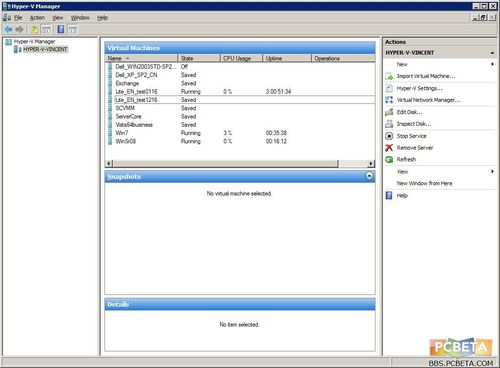Open the Help menu
Screen dimensions: 500x368
pos(102,18)
